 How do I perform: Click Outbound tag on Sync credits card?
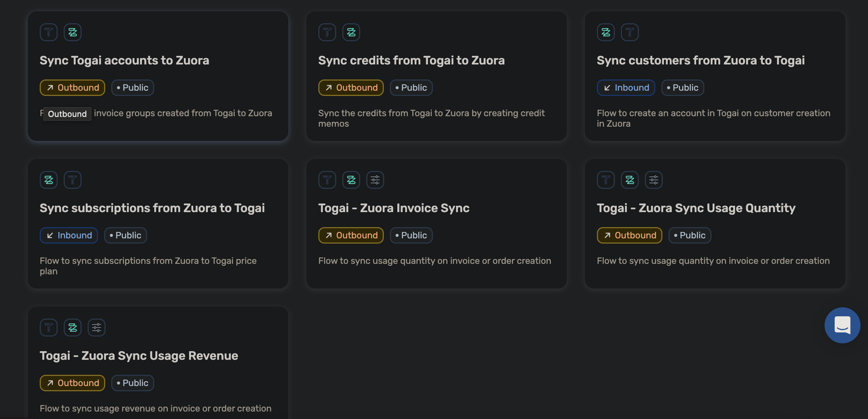click(x=351, y=88)
